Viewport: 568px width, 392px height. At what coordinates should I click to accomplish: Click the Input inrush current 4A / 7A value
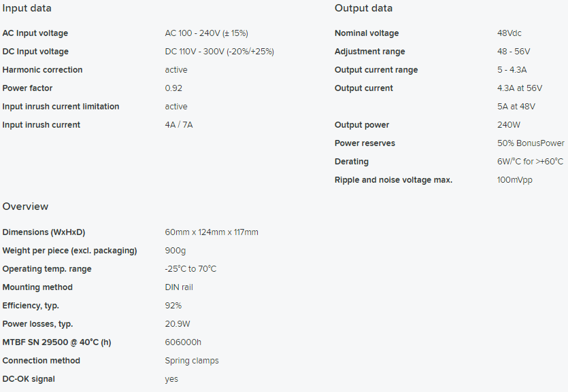[x=179, y=125]
